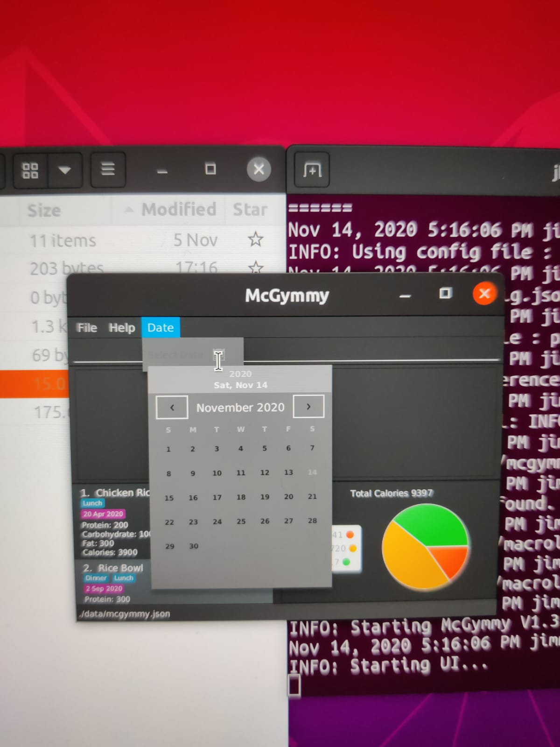Select November 12 in the calendar
The image size is (560, 747).
[x=265, y=472]
